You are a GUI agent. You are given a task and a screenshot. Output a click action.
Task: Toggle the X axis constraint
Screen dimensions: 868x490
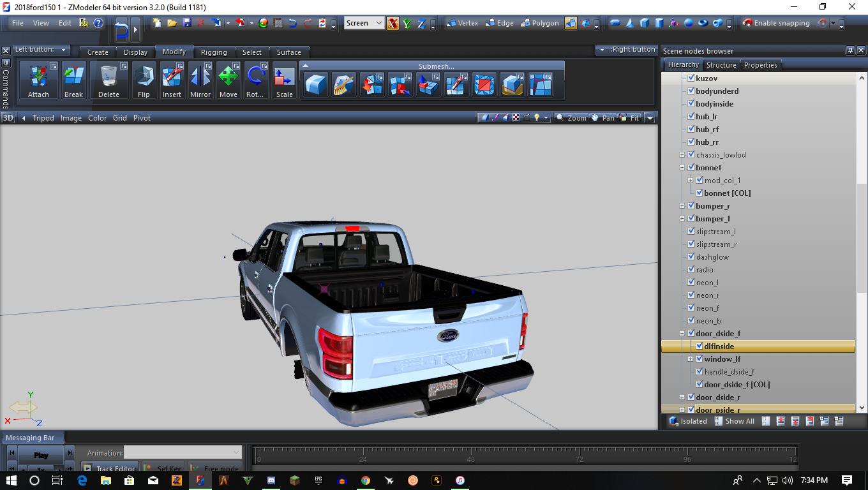click(393, 24)
